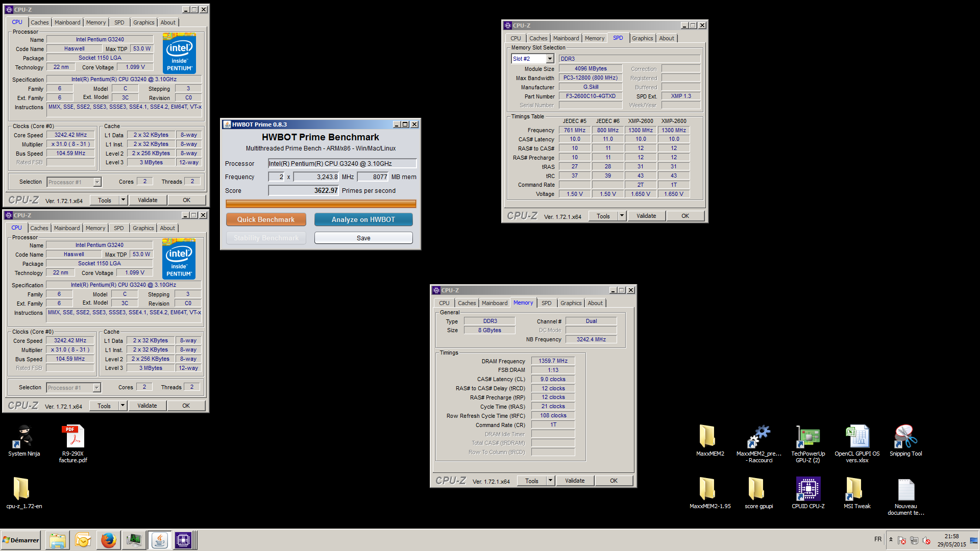The width and height of the screenshot is (980, 551).
Task: Click the HWBOT Processor name field
Action: (x=342, y=163)
